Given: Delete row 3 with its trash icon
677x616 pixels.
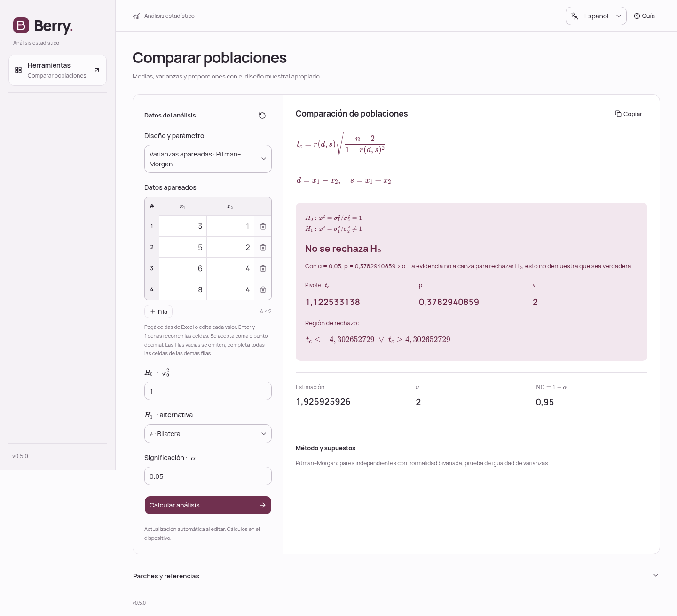Looking at the screenshot, I should pyautogui.click(x=263, y=269).
